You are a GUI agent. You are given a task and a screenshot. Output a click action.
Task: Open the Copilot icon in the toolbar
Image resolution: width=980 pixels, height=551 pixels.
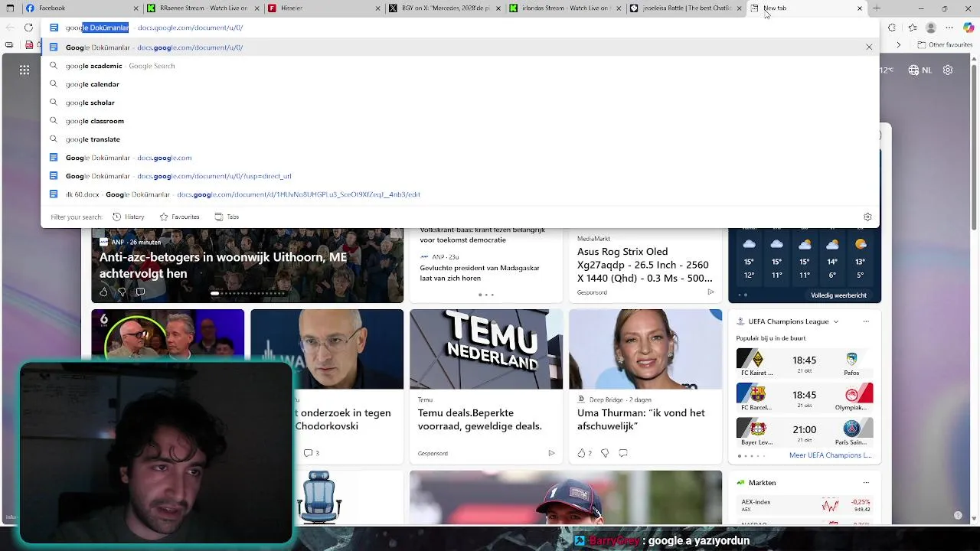[x=969, y=28]
